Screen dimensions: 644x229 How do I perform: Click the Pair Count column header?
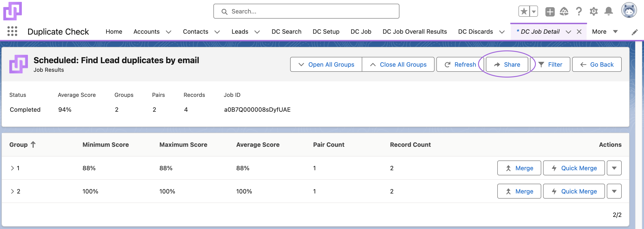pos(329,145)
